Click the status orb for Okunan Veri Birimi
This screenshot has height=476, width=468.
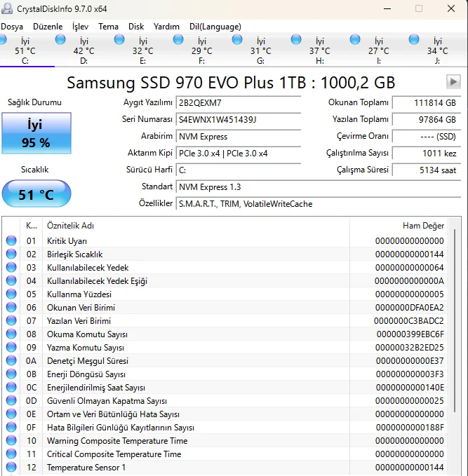tap(11, 307)
